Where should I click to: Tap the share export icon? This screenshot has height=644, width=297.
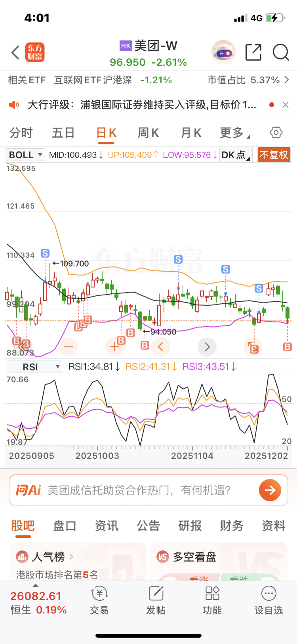point(253,52)
